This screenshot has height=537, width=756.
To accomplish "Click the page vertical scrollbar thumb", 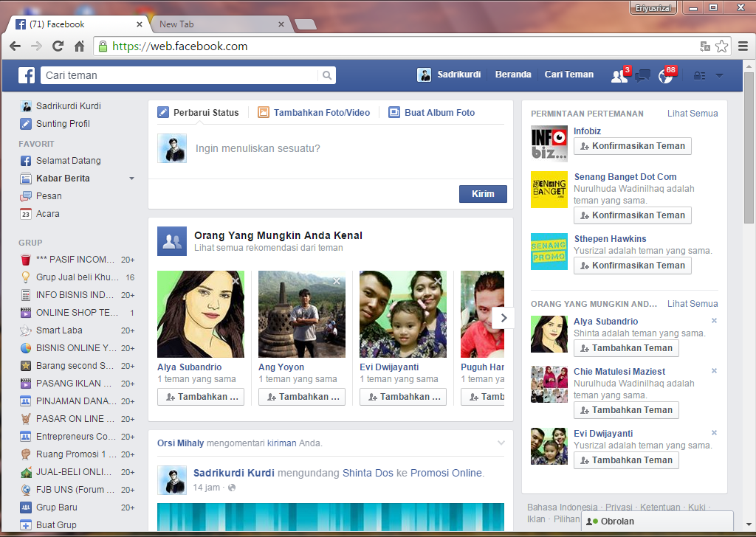I will [749, 147].
